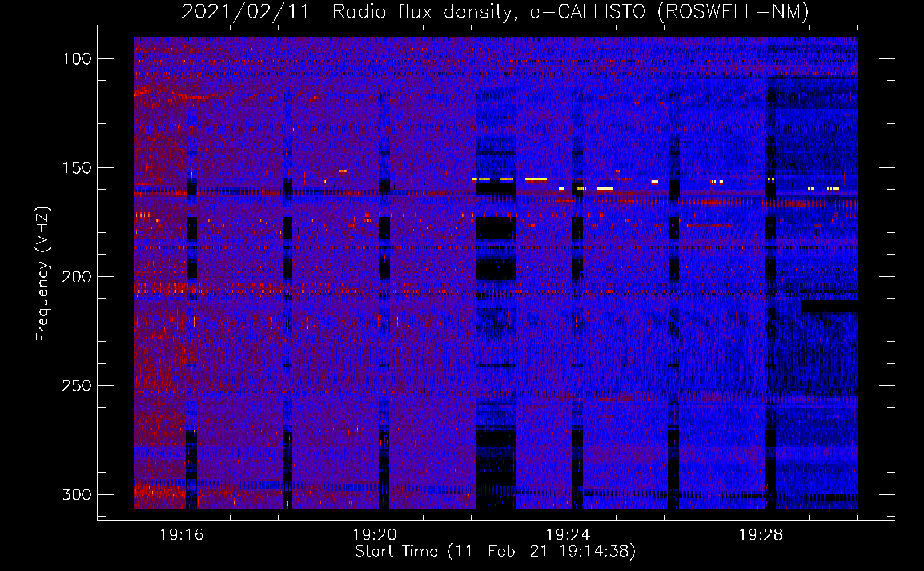This screenshot has width=924, height=571.
Task: Click the black rectangle near 19:29, below 200 MHz
Action: [829, 307]
